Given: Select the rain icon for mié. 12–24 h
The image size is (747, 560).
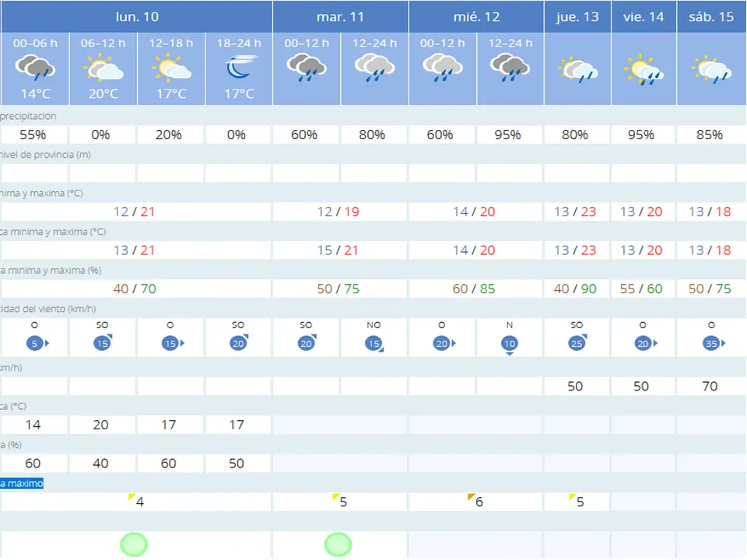Looking at the screenshot, I should pos(510,68).
